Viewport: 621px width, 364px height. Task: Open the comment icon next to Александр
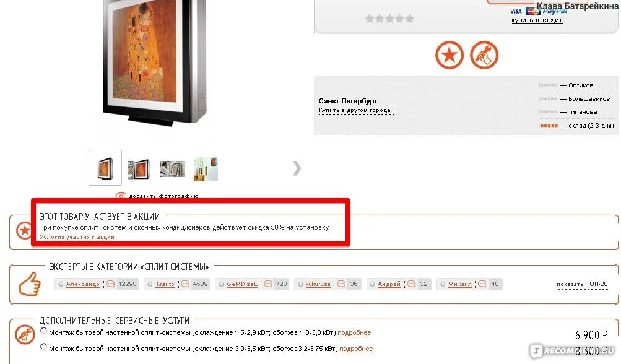110,284
